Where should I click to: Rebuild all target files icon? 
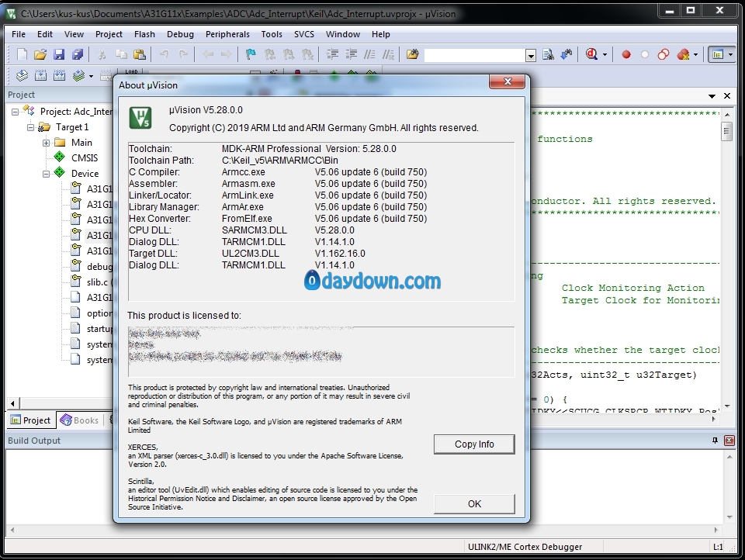click(60, 75)
